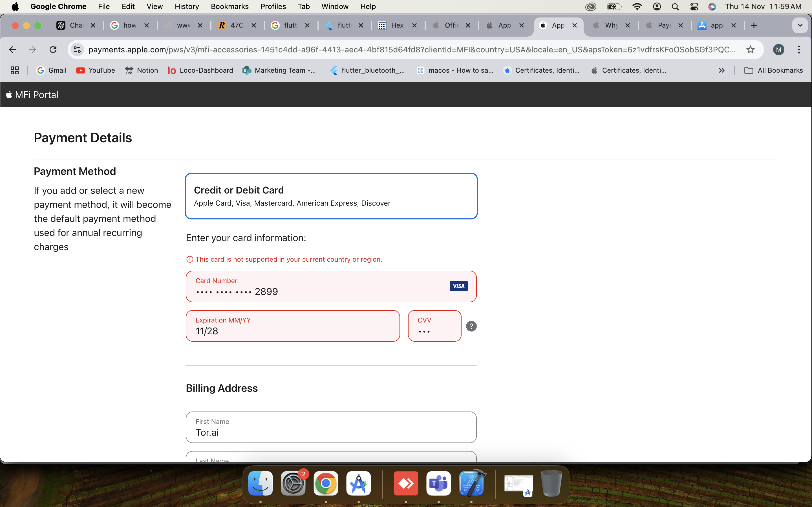Launch Microsoft Teams from the dock

[x=438, y=483]
